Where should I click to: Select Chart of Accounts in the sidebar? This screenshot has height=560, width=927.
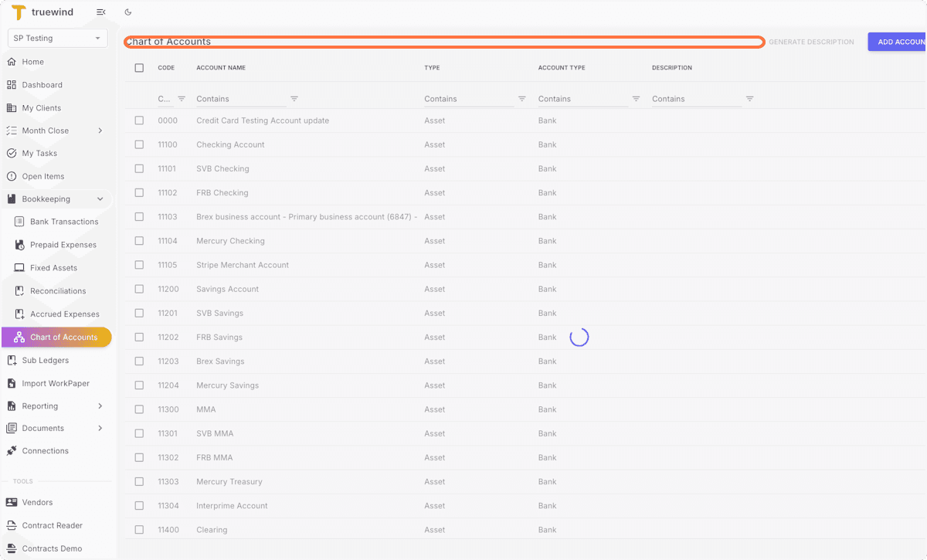[56, 337]
